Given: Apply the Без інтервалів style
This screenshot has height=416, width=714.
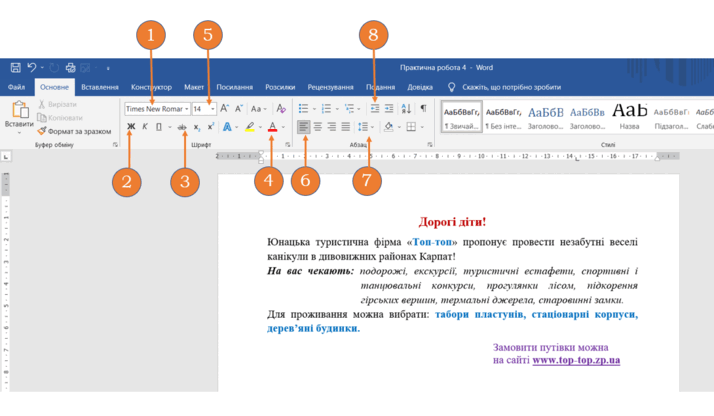Looking at the screenshot, I should point(503,117).
